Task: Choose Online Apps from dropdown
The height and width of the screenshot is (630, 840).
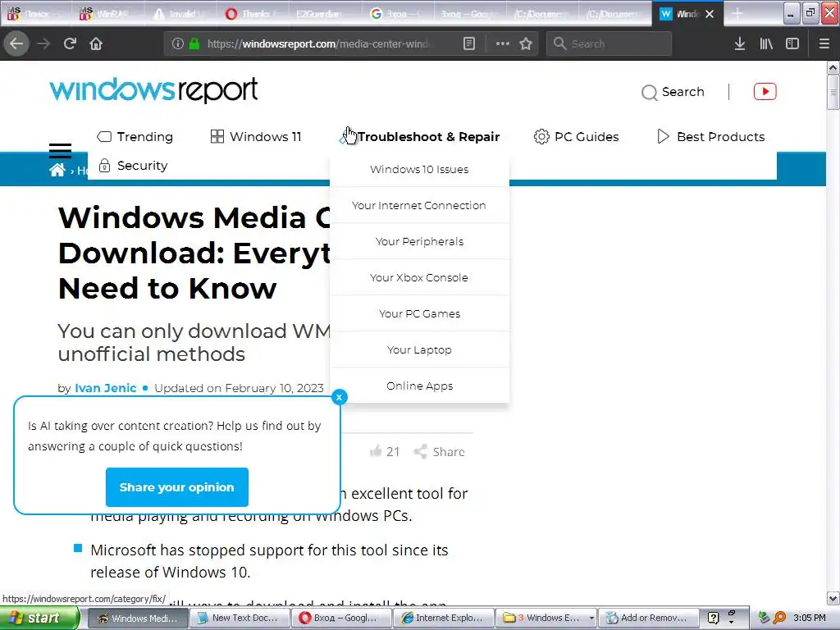Action: [419, 386]
